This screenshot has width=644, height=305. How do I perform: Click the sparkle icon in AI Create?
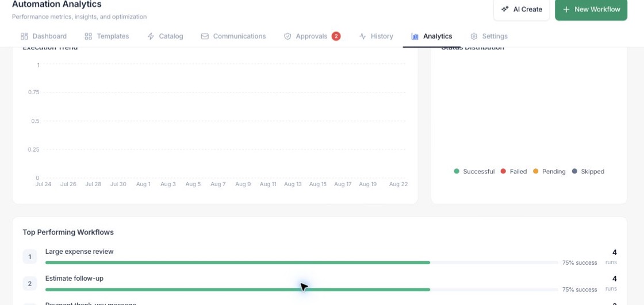point(505,9)
